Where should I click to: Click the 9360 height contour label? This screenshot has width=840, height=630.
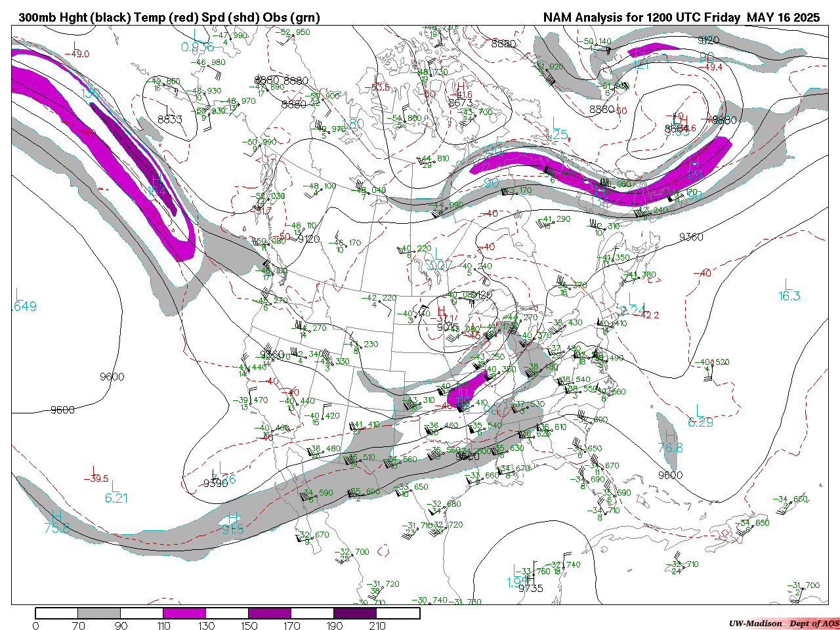691,237
